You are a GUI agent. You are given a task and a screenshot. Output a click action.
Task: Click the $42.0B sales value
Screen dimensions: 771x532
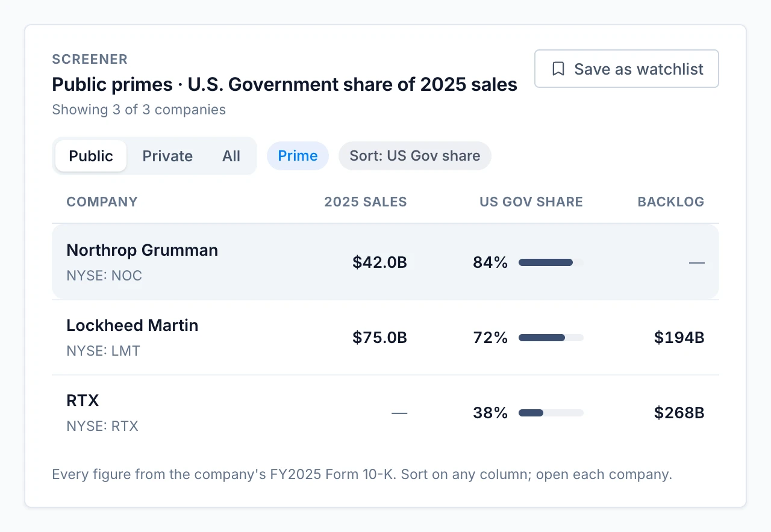tap(380, 262)
